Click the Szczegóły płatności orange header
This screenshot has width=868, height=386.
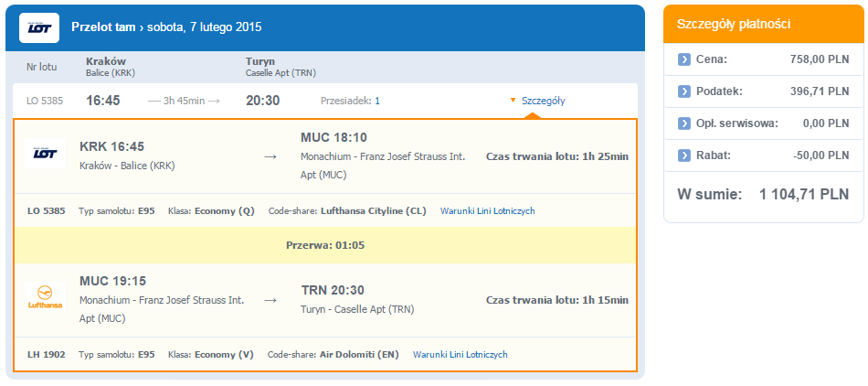point(763,24)
